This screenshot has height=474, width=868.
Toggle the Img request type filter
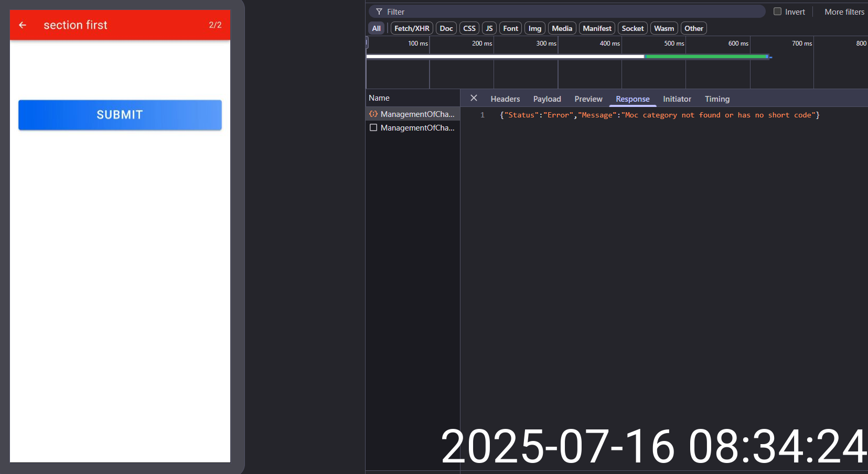[534, 28]
